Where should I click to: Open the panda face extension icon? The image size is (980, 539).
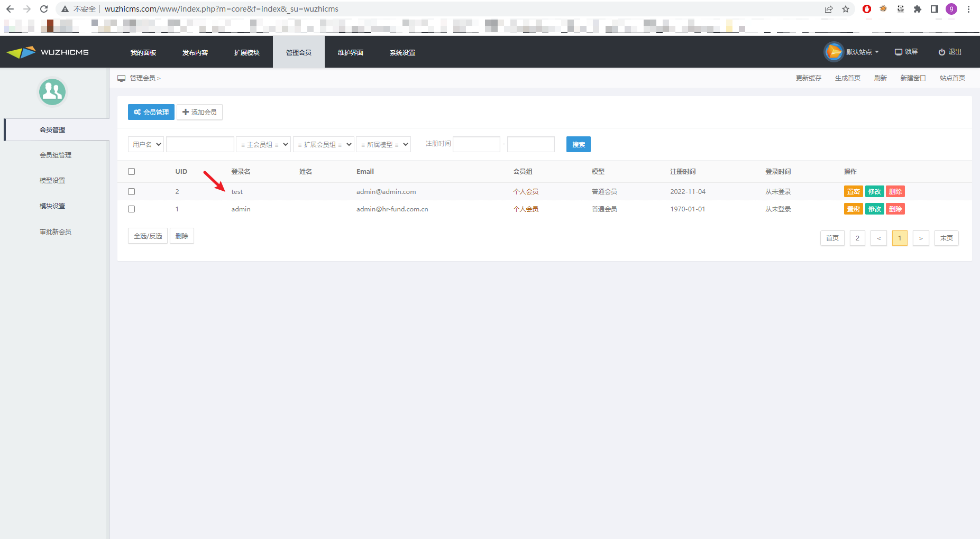(x=901, y=8)
